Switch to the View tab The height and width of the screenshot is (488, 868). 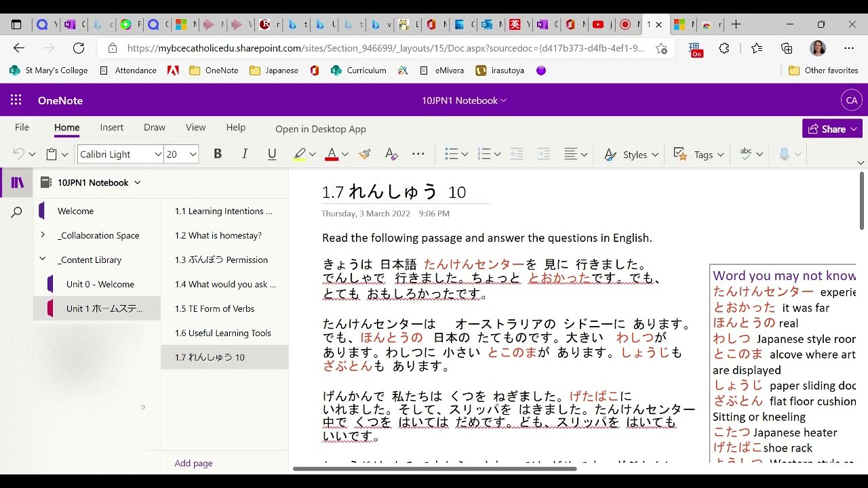pyautogui.click(x=195, y=127)
